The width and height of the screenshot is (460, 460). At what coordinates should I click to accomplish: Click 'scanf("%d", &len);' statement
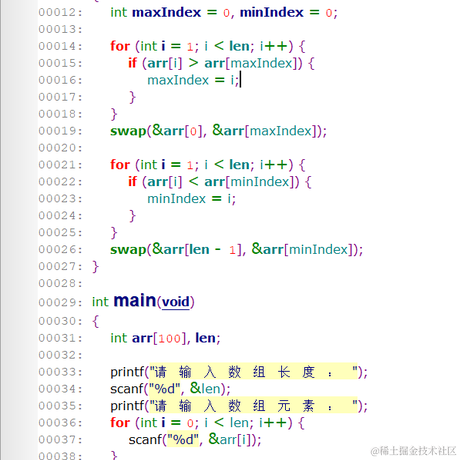[x=170, y=389]
